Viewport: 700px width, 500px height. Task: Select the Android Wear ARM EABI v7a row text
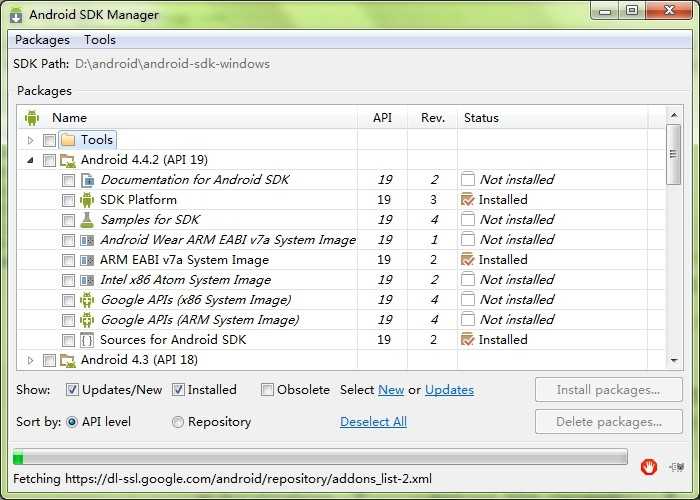[x=228, y=240]
